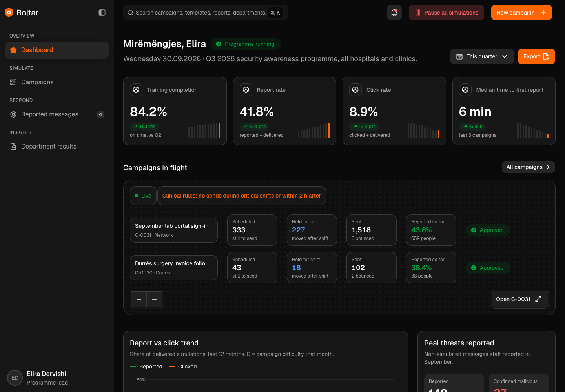
Task: Click the Campaigns list icon in sidebar
Action: 13,82
